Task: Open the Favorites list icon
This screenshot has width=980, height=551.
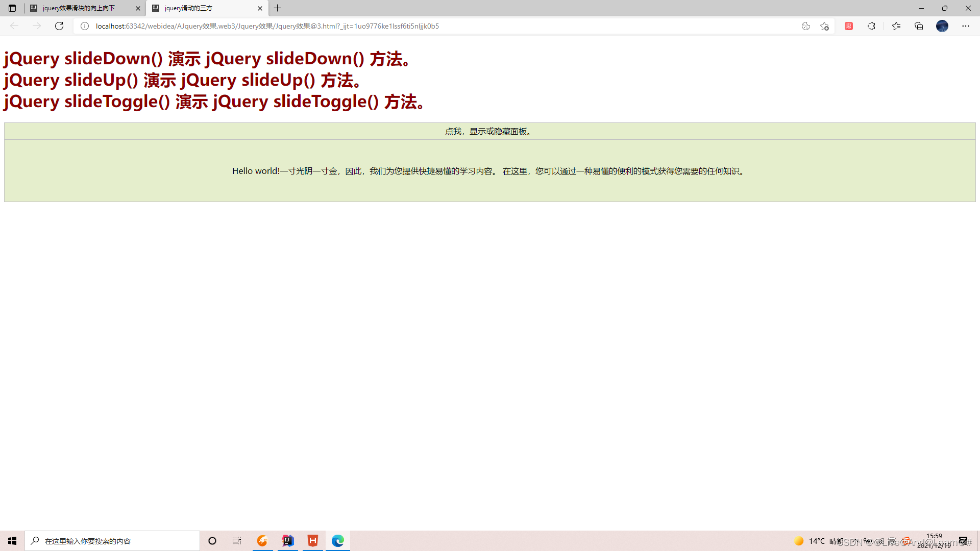Action: pyautogui.click(x=896, y=26)
